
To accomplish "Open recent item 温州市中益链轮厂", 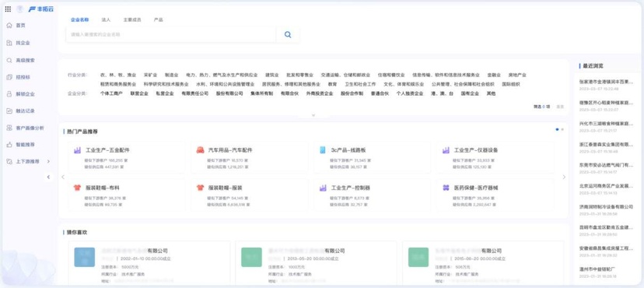I will click(x=597, y=269).
